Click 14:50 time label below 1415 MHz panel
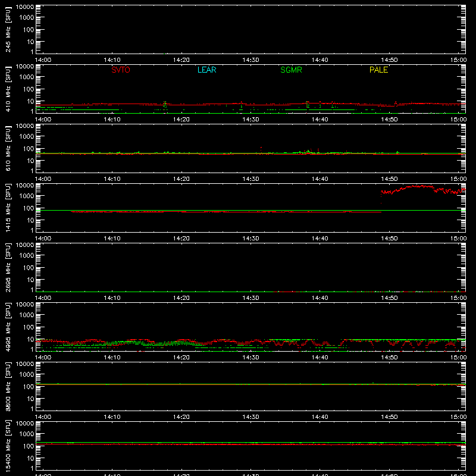Viewport: 476px width, 476px height. (x=389, y=239)
